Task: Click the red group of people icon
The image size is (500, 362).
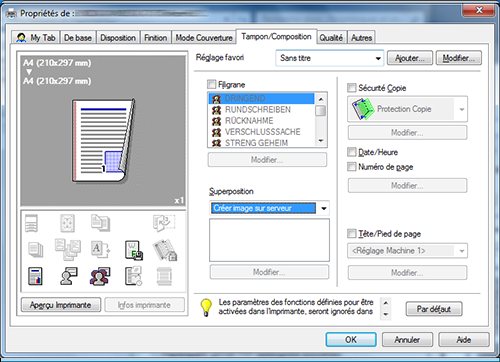Action: pyautogui.click(x=100, y=276)
